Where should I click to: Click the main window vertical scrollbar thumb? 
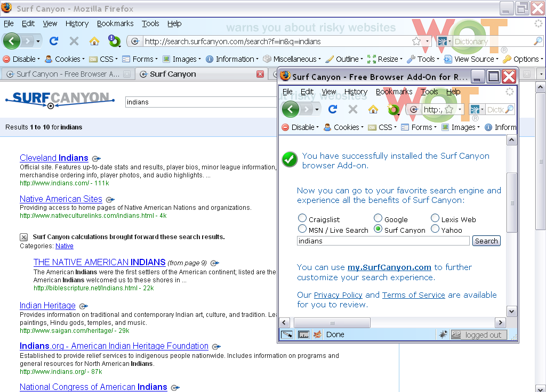pyautogui.click(x=541, y=161)
